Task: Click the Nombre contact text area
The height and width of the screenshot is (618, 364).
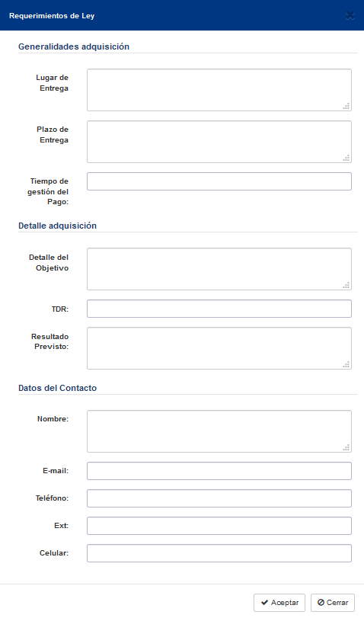Action: click(219, 431)
